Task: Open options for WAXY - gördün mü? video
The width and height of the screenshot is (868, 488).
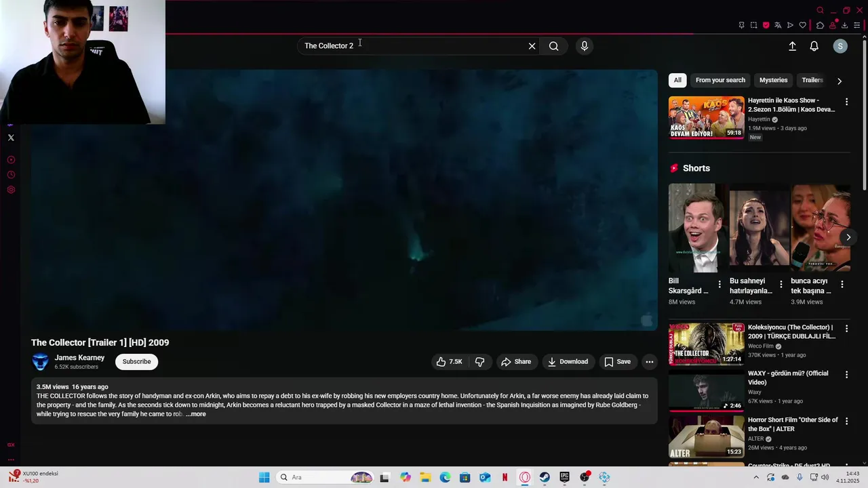Action: 846,374
